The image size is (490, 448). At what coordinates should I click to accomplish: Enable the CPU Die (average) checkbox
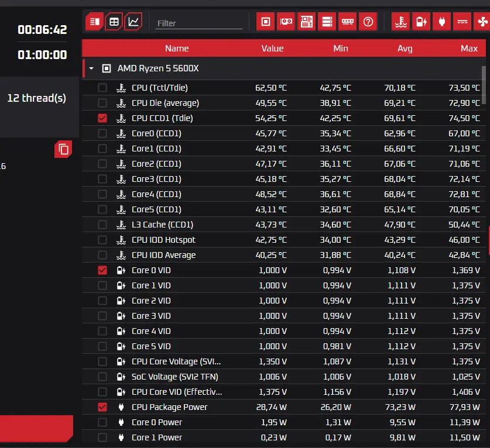(102, 103)
